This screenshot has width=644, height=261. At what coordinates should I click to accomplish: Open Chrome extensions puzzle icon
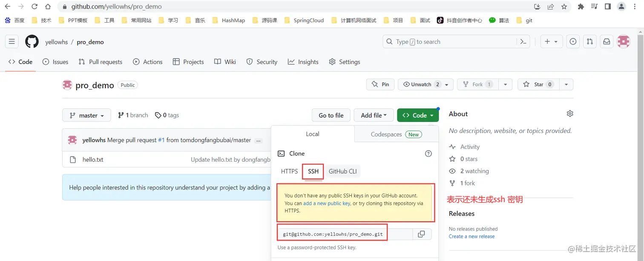click(581, 6)
